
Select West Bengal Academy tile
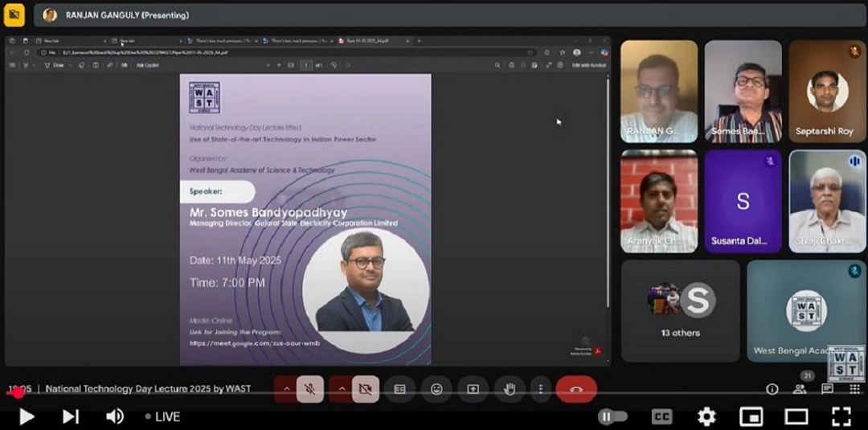pos(806,311)
